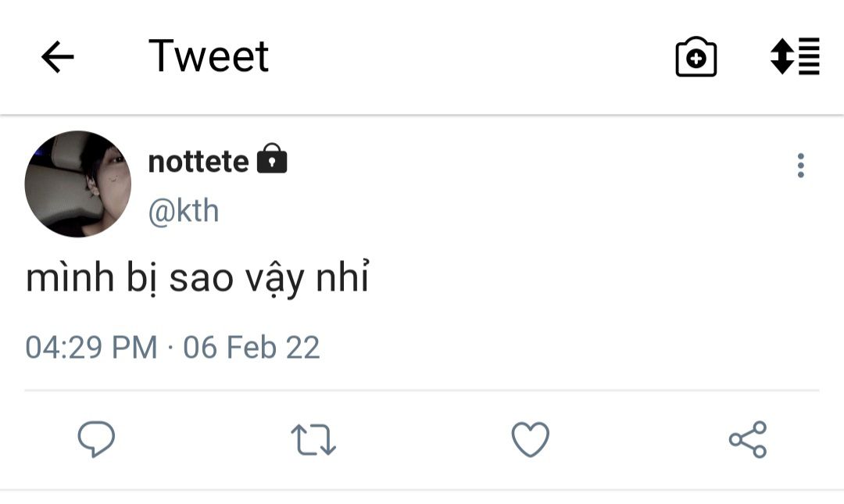Go back using the left arrow

pyautogui.click(x=57, y=57)
